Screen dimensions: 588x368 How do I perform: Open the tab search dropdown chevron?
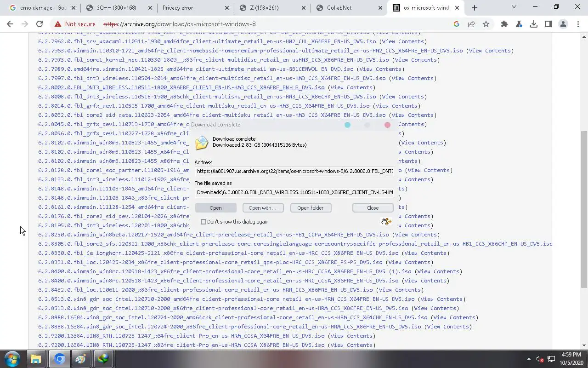[x=514, y=7]
